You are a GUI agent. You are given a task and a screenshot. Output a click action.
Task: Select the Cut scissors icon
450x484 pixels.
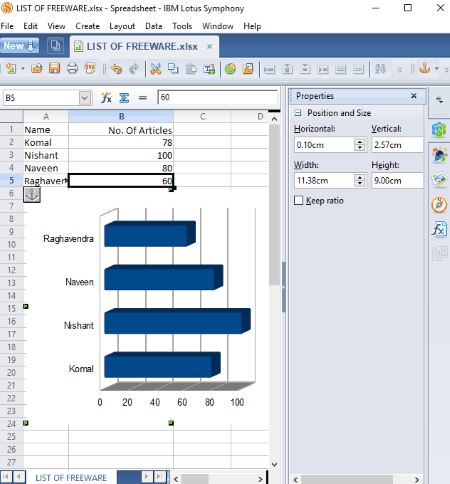[155, 69]
